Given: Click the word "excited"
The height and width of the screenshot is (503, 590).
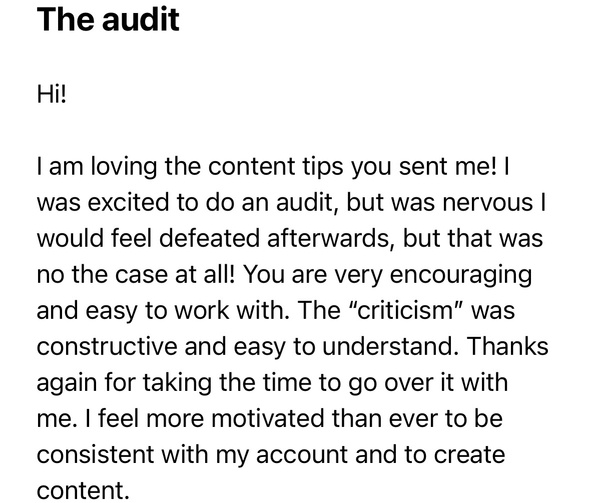Looking at the screenshot, I should 128,202.
